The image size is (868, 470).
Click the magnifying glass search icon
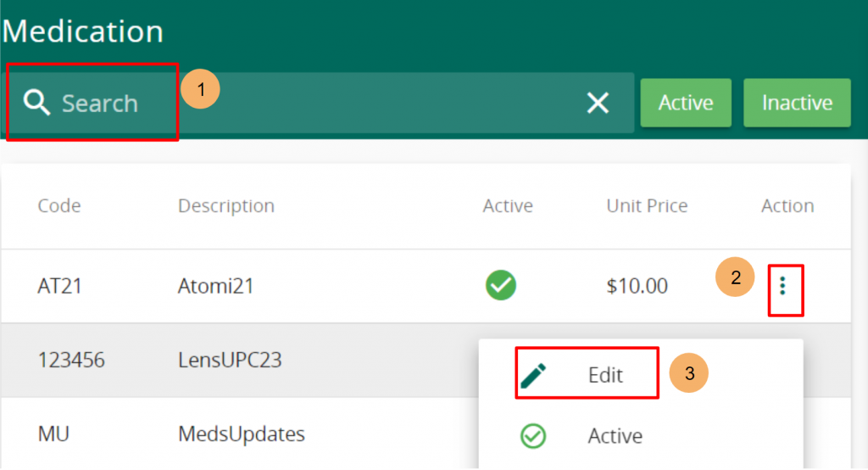click(x=36, y=103)
